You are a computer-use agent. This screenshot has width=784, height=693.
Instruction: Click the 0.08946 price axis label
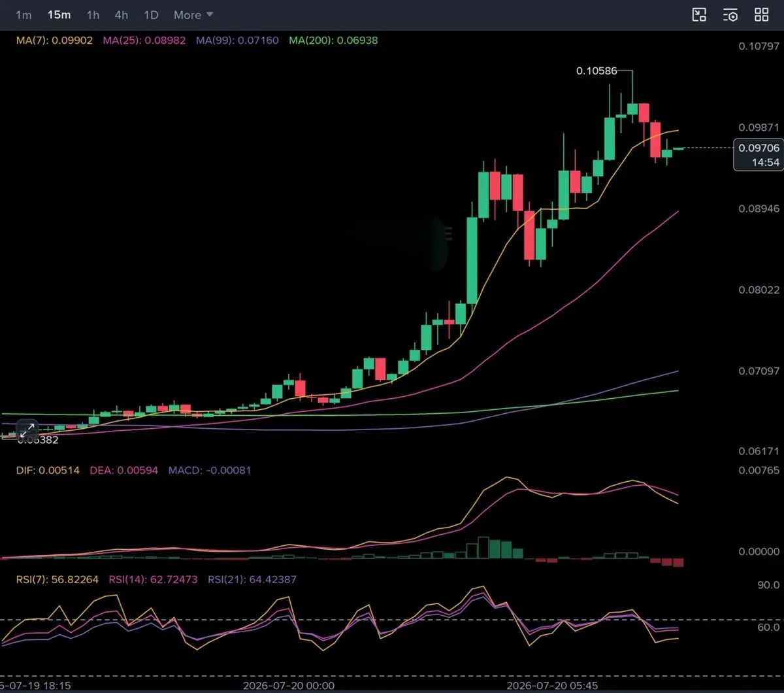point(759,209)
